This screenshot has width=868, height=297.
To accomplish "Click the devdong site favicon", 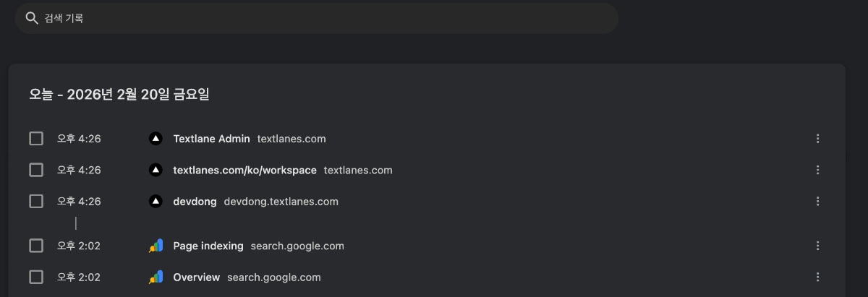I will click(155, 201).
